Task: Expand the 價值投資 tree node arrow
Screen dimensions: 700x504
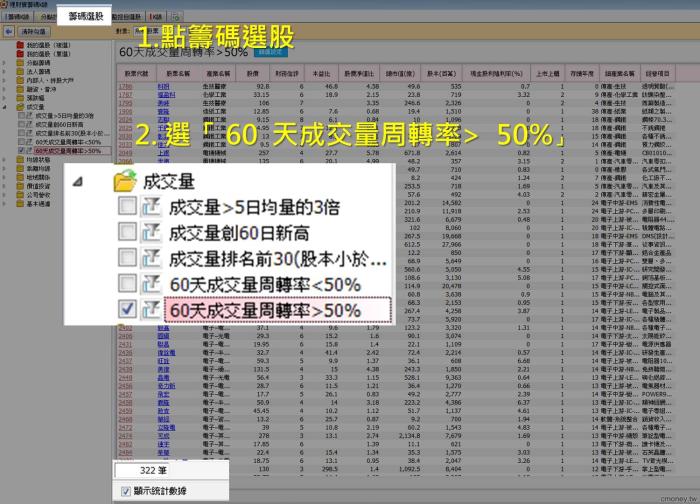Action: [x=4, y=186]
